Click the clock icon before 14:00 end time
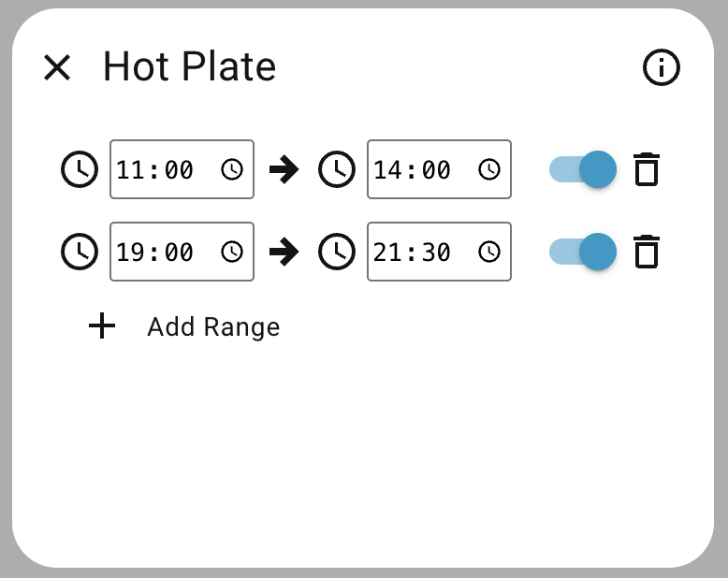728x578 pixels. [x=337, y=169]
